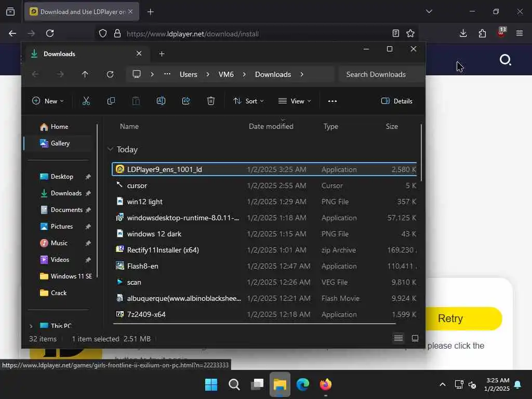Click the Users breadcrumb in address bar
The width and height of the screenshot is (532, 399).
188,74
